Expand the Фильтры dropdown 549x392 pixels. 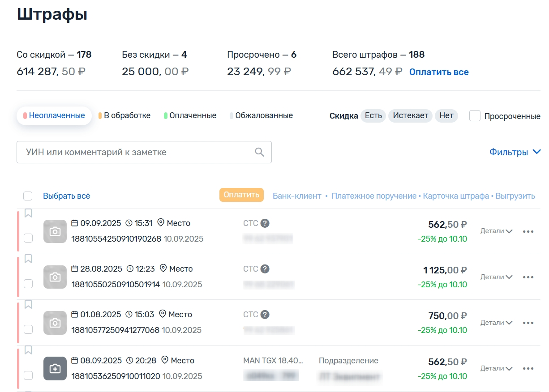[x=515, y=152]
